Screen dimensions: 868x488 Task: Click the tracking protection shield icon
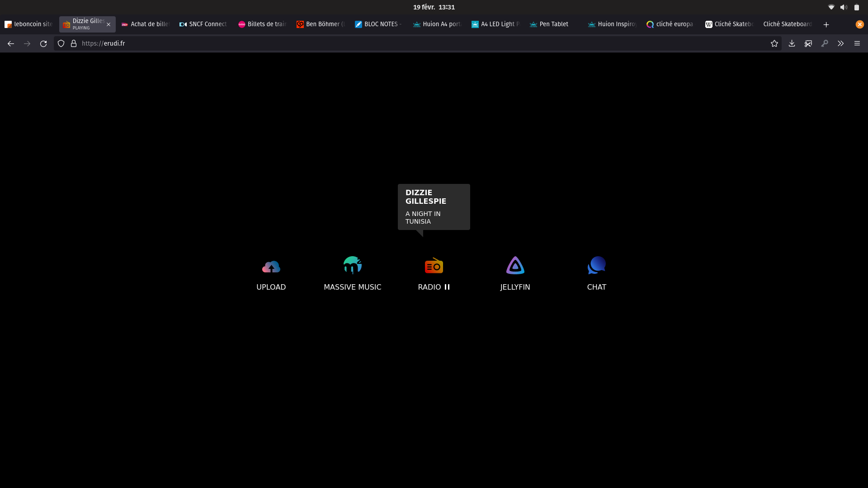[x=61, y=43]
